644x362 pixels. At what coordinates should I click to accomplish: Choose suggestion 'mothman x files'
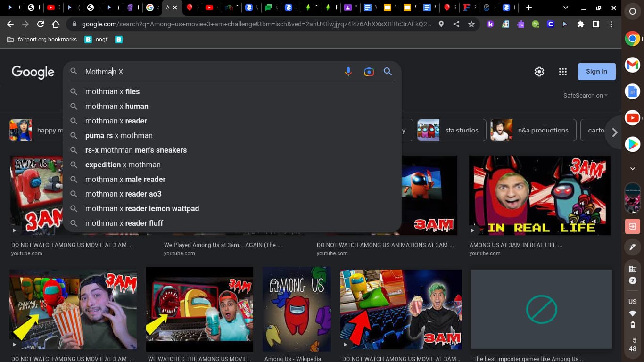point(232,91)
